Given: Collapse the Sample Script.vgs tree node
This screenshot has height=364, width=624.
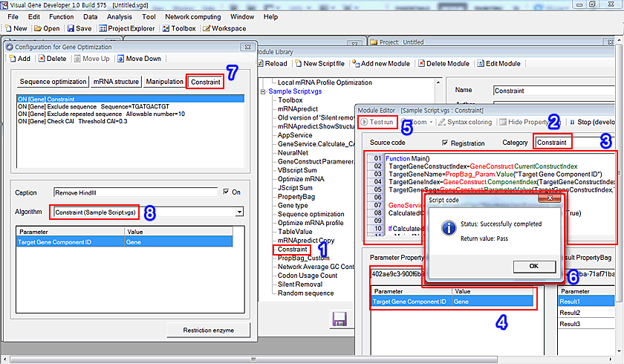Looking at the screenshot, I should click(x=263, y=91).
